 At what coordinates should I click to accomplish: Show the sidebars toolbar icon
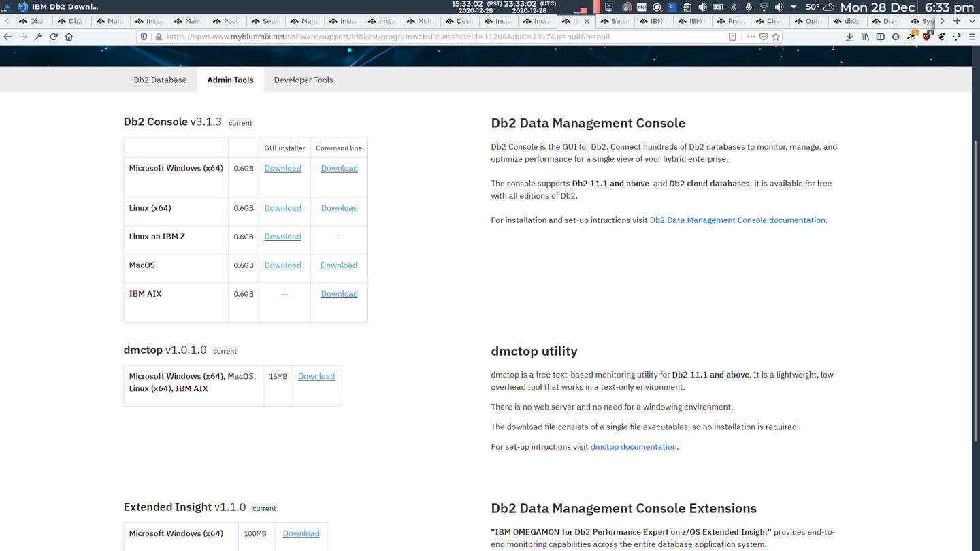click(x=880, y=37)
